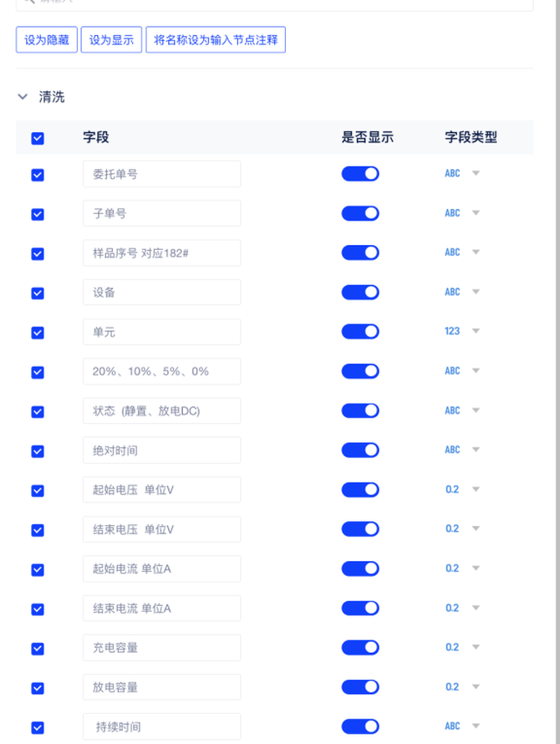This screenshot has width=560, height=744.
Task: Turn off display switch for 充电容量
Action: pos(360,647)
